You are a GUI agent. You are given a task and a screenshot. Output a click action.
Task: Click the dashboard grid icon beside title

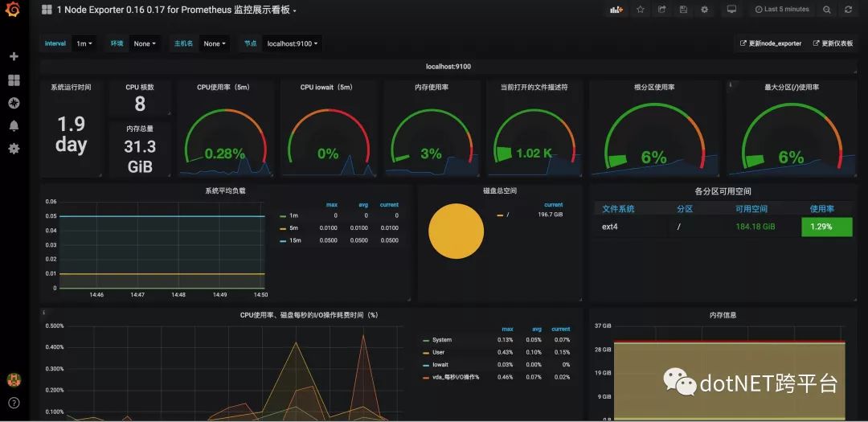[47, 10]
